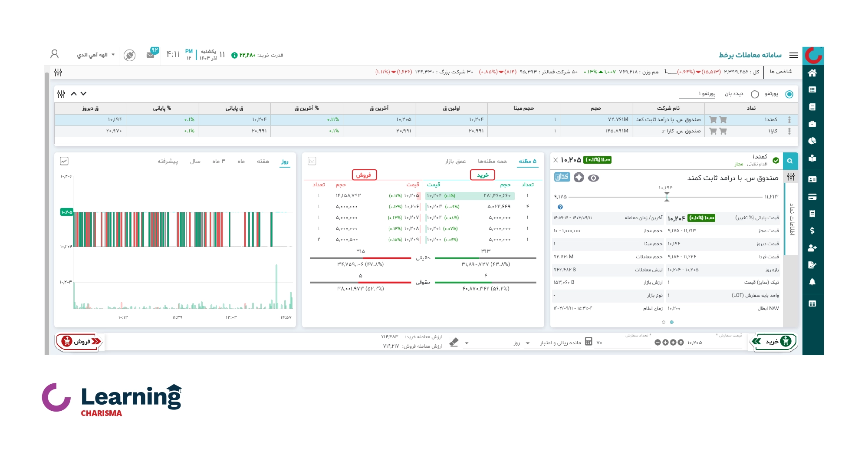The width and height of the screenshot is (868, 455).
Task: Open the book reader icon in the sidebar
Action: point(812,158)
